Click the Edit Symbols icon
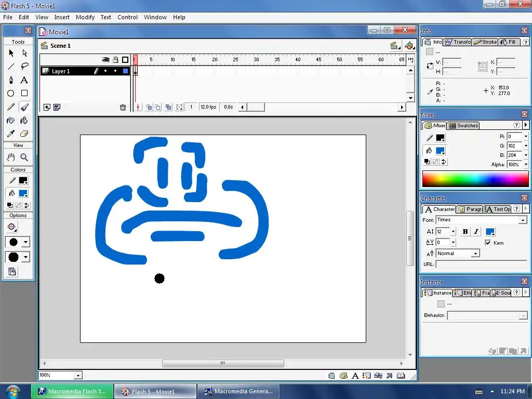The width and height of the screenshot is (532, 399). pos(409,46)
